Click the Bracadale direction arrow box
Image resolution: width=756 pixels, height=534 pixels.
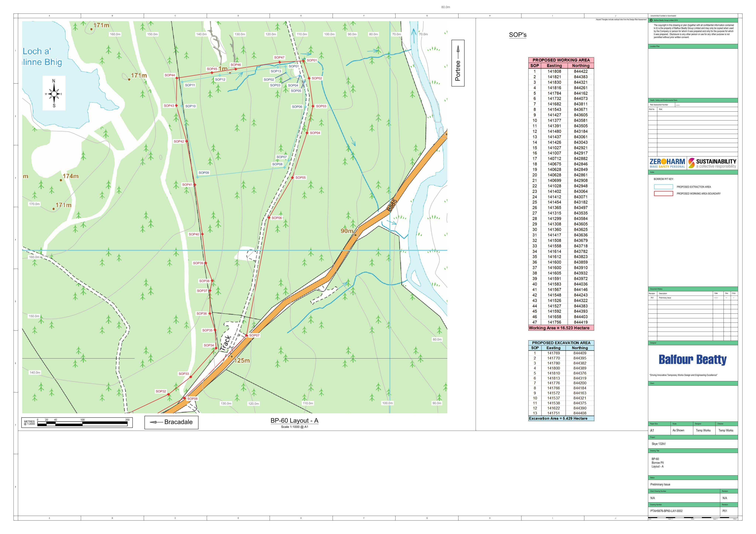tap(171, 422)
